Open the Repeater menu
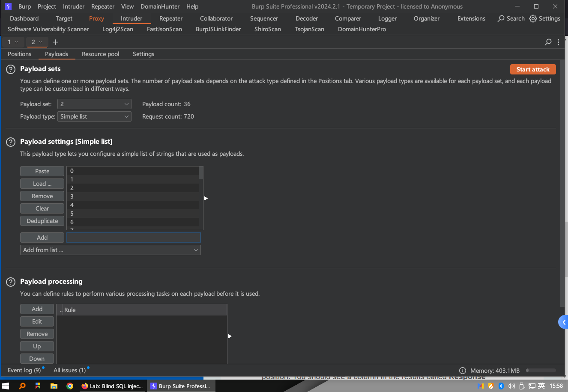The width and height of the screenshot is (568, 392). tap(103, 6)
